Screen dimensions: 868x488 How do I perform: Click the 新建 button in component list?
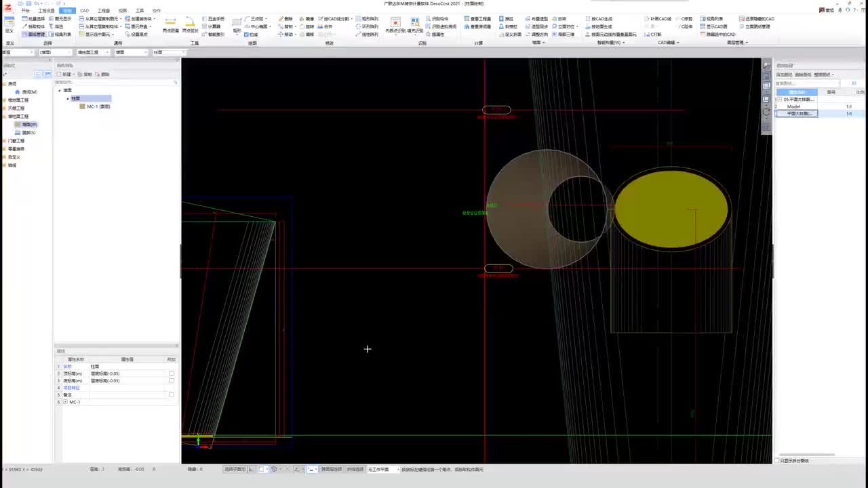coord(64,74)
